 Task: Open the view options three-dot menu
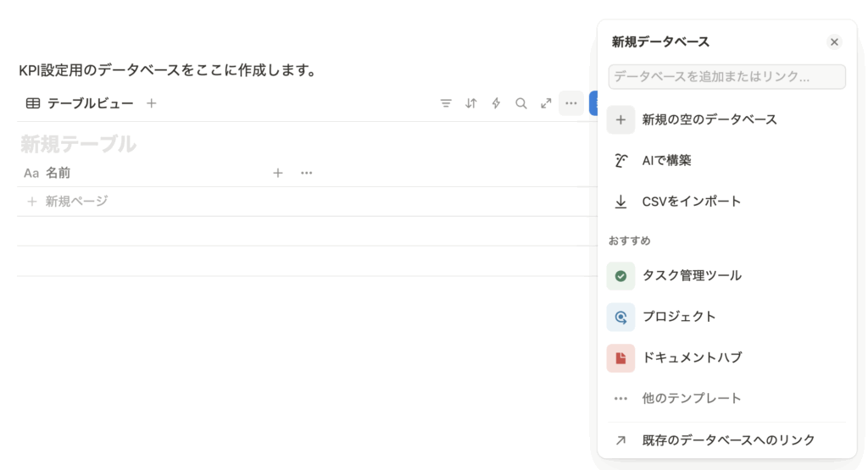[571, 103]
